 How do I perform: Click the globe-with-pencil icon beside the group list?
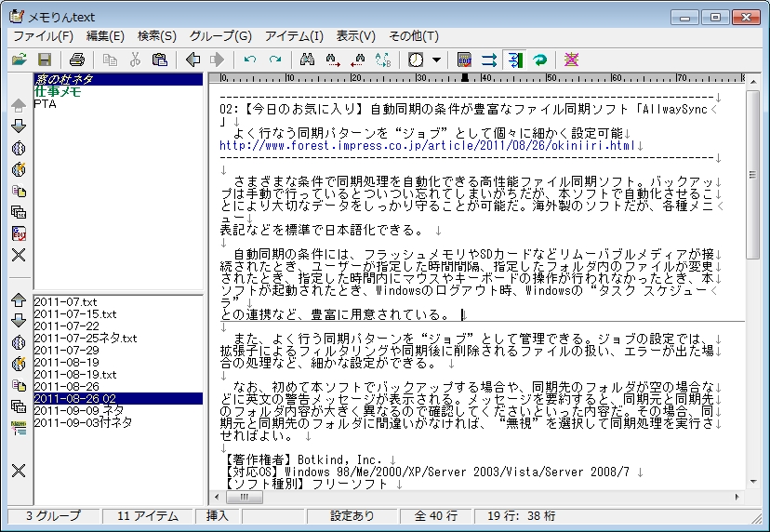click(19, 169)
